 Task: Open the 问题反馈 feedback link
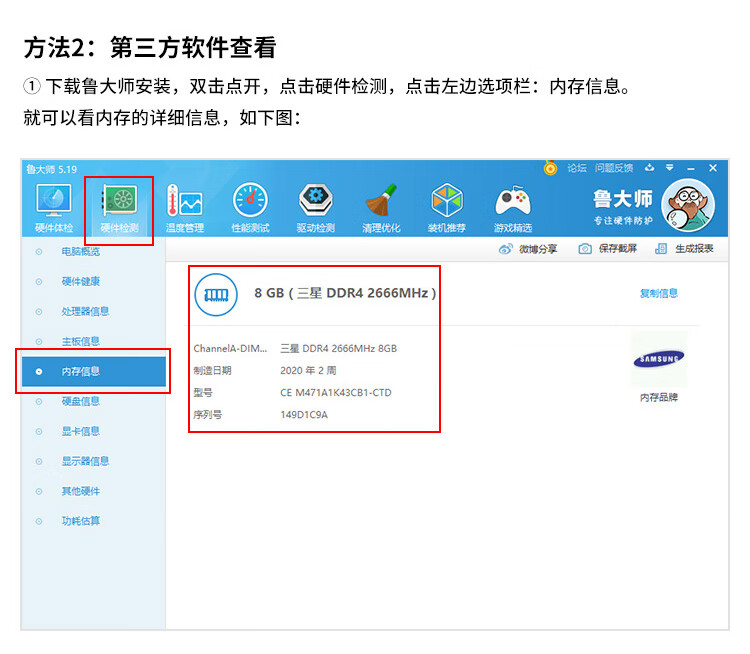614,168
